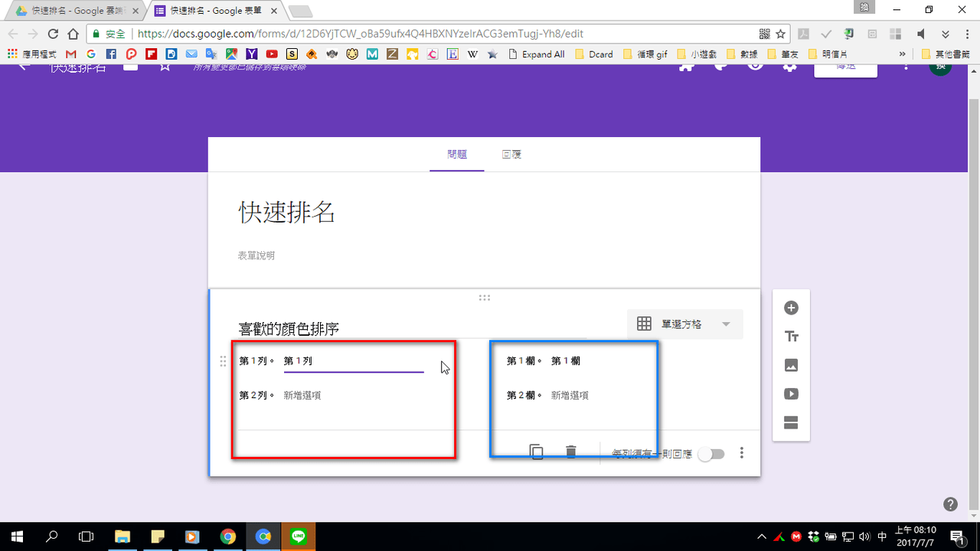
Task: Open a new browser tab
Action: [x=300, y=11]
